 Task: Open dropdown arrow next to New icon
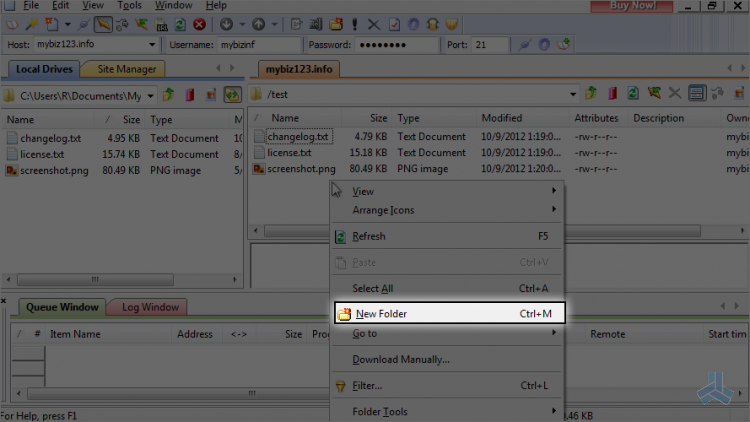[x=67, y=24]
